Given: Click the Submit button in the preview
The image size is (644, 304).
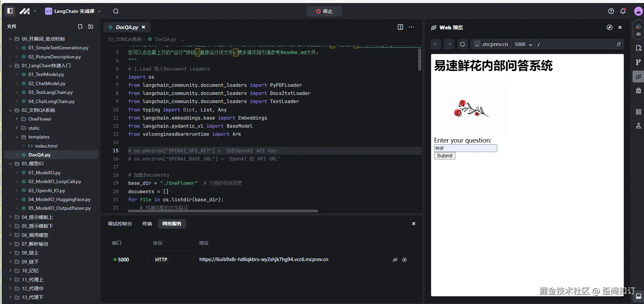Looking at the screenshot, I should point(444,156).
